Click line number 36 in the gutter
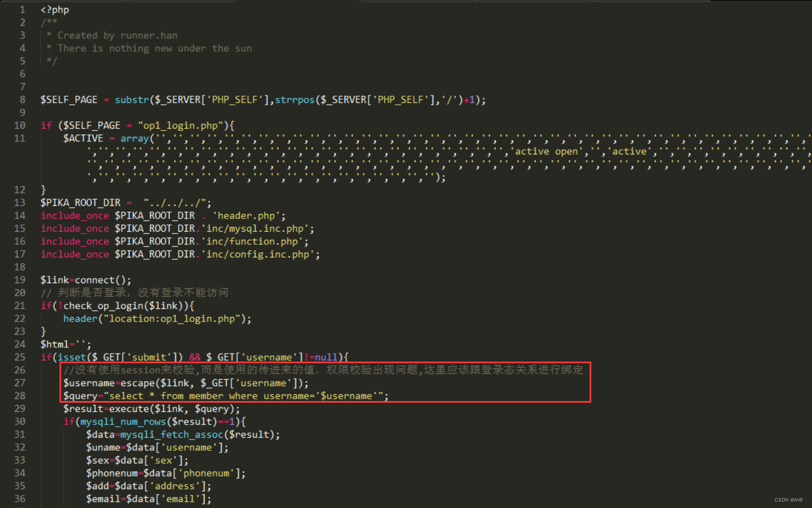The width and height of the screenshot is (812, 508). click(x=20, y=499)
